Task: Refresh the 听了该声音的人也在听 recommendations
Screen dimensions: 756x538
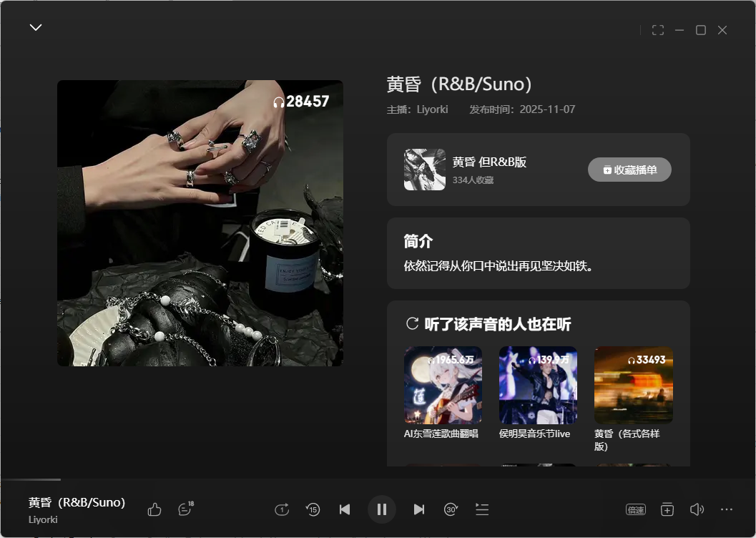Action: pyautogui.click(x=412, y=324)
